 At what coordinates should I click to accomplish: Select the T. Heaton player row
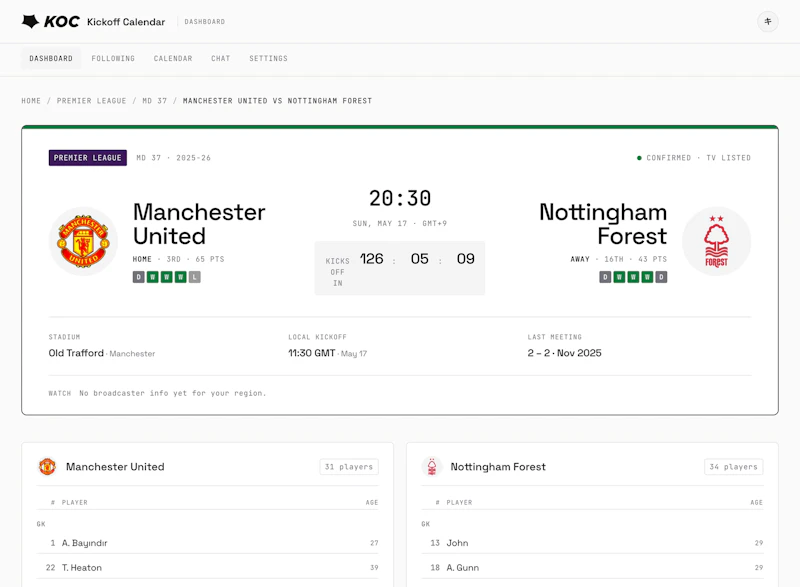[208, 568]
